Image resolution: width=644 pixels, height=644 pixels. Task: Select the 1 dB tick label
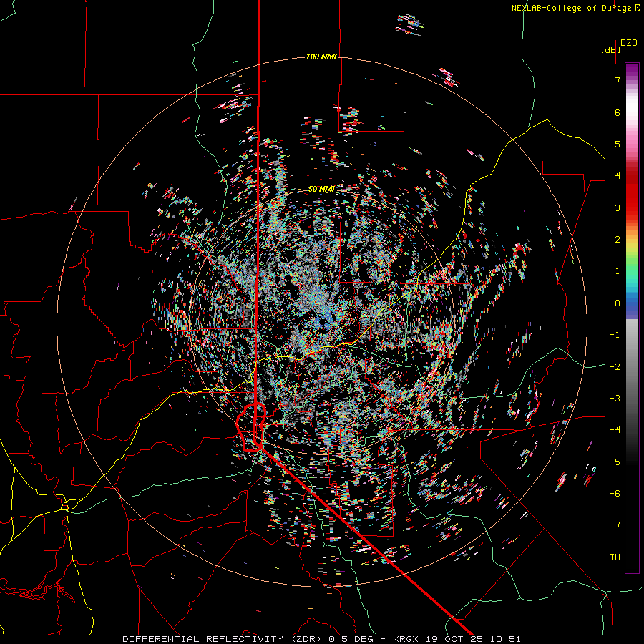pos(618,271)
